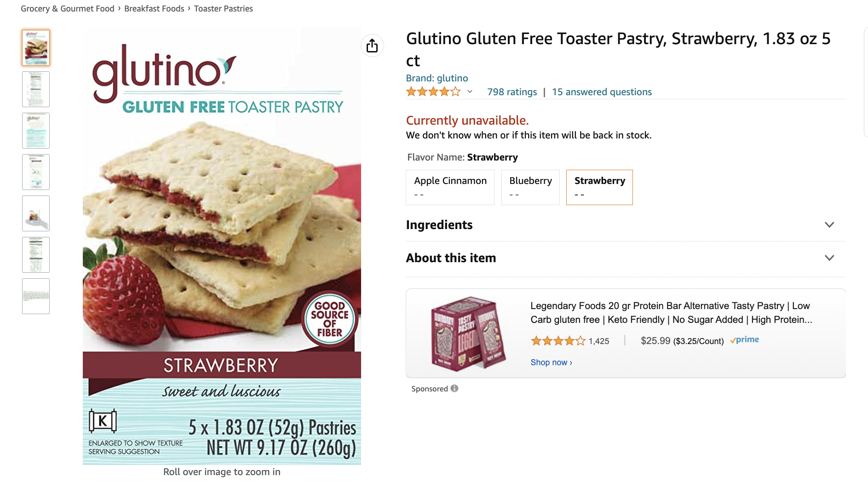Go to Breakfast Foods breadcrumb

pyautogui.click(x=154, y=9)
